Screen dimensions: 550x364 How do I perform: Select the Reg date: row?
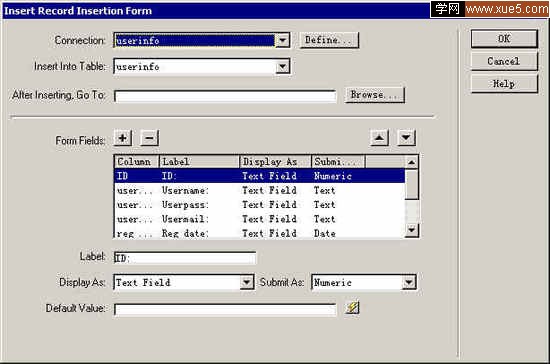tap(260, 232)
